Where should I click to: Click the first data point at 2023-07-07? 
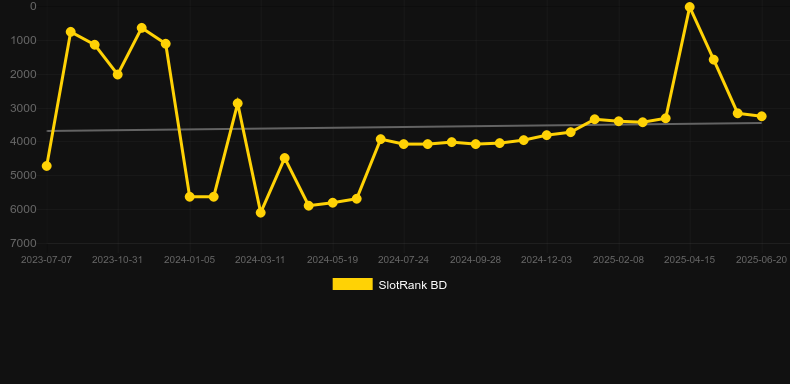[x=46, y=166]
